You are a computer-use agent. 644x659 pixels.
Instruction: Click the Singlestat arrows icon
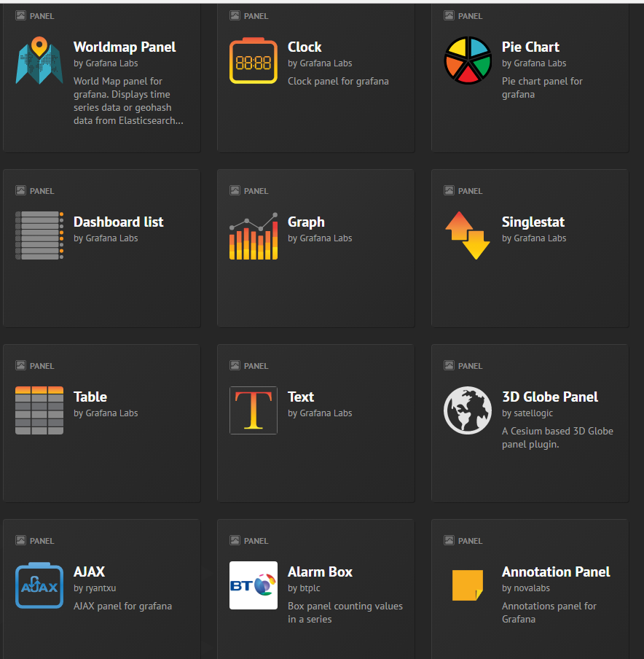pos(468,235)
